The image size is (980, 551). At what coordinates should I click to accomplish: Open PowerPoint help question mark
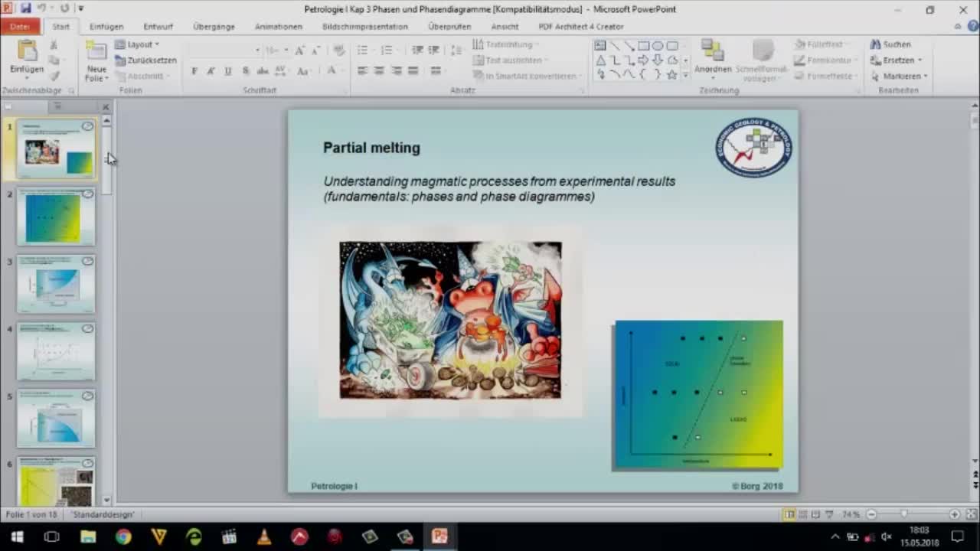pyautogui.click(x=974, y=26)
